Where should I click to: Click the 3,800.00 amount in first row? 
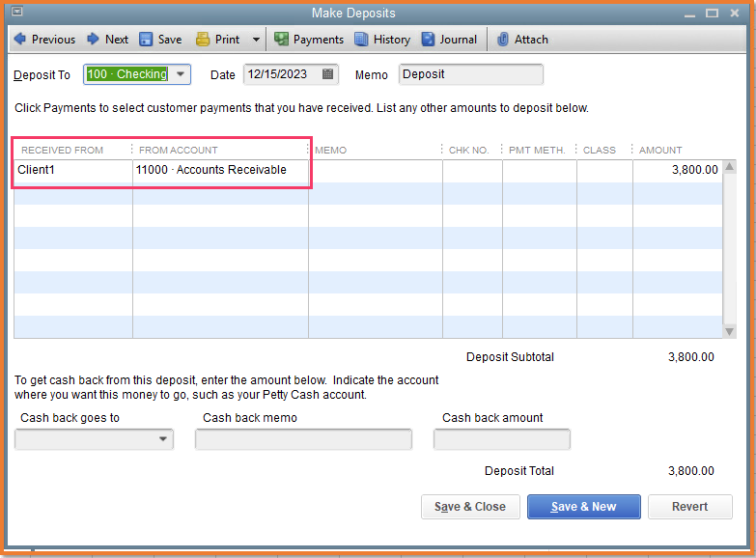[x=695, y=170]
